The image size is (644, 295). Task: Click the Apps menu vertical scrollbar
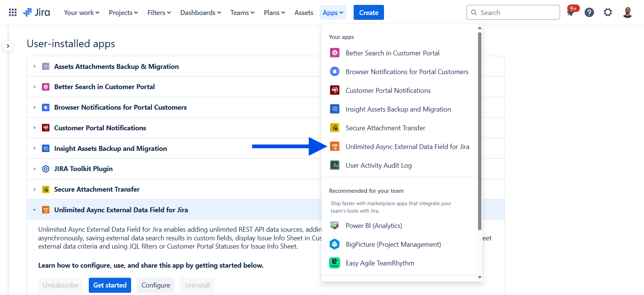click(480, 131)
